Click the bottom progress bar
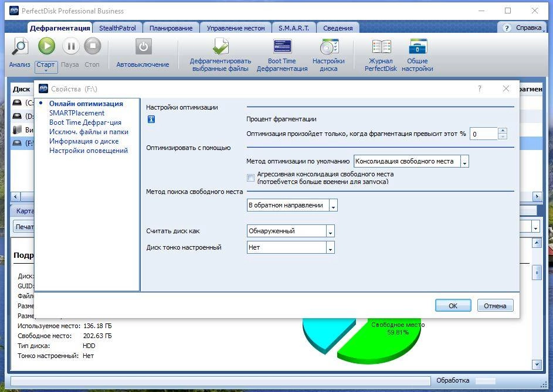Screen dimensions: 553x392 (x=220, y=381)
